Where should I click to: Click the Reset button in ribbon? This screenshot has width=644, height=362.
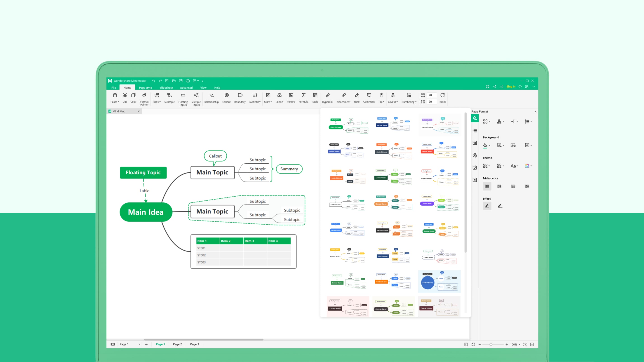[442, 98]
